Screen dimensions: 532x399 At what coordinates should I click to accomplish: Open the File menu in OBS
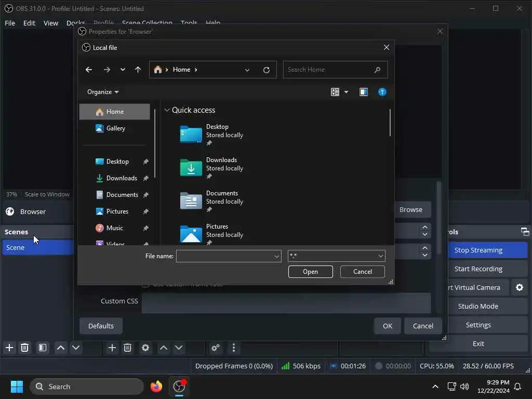pyautogui.click(x=10, y=23)
